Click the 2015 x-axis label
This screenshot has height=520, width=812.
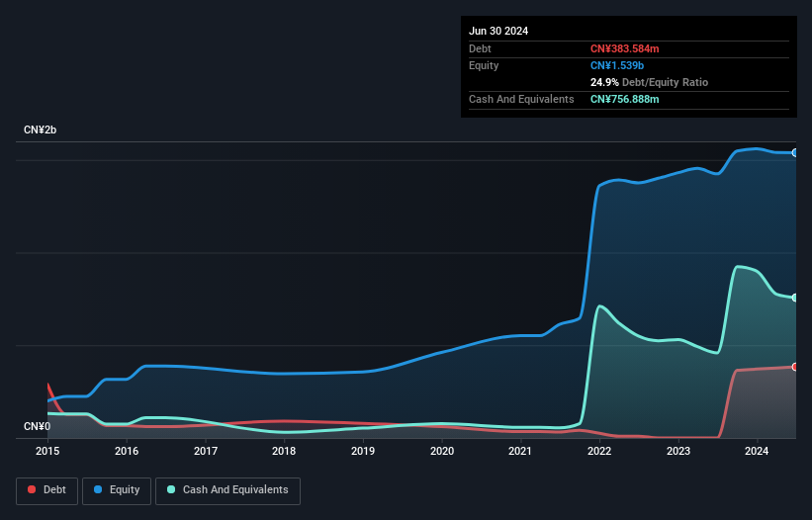47,451
